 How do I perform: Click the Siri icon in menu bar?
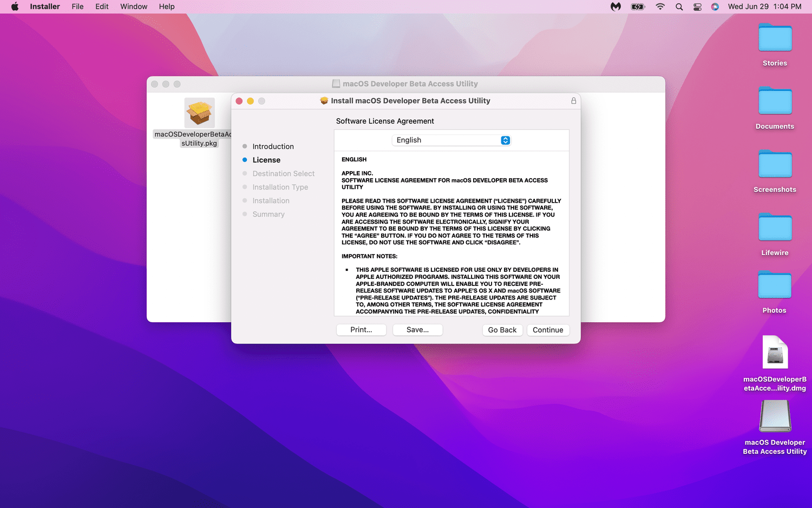click(715, 6)
